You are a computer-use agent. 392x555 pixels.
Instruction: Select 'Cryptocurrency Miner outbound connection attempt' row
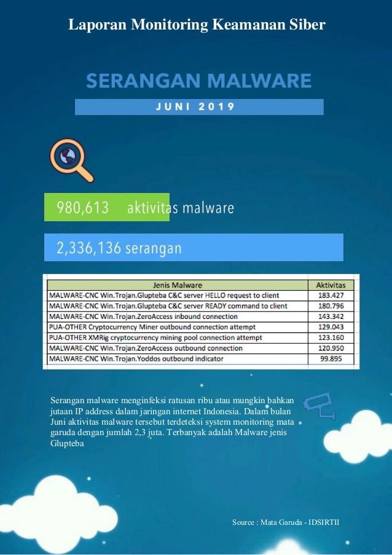(200, 327)
